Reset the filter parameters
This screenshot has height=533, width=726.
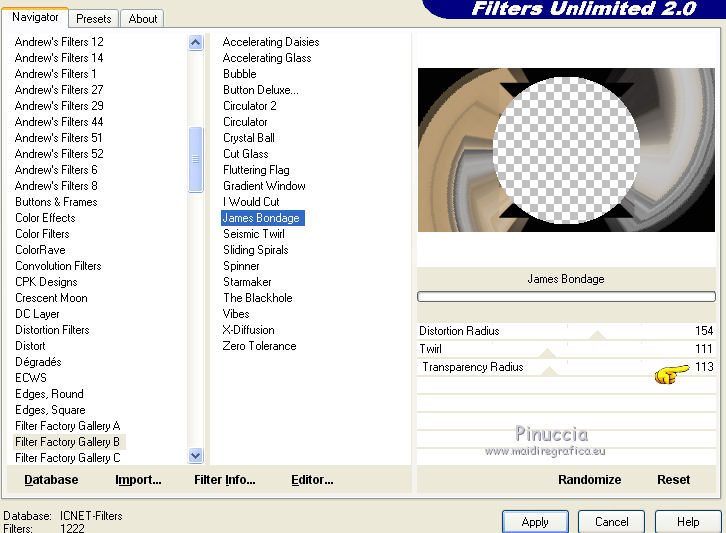click(673, 480)
